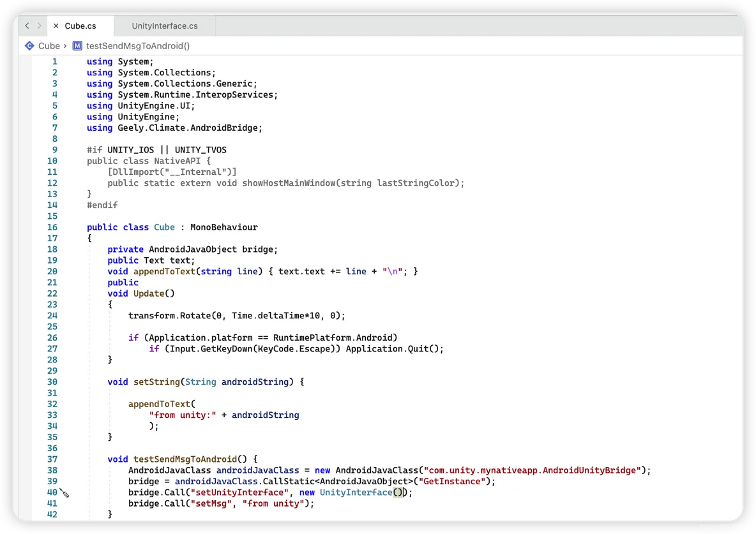Click 'NativeAPI' class name
Screen dimensions: 756x534
coord(177,161)
